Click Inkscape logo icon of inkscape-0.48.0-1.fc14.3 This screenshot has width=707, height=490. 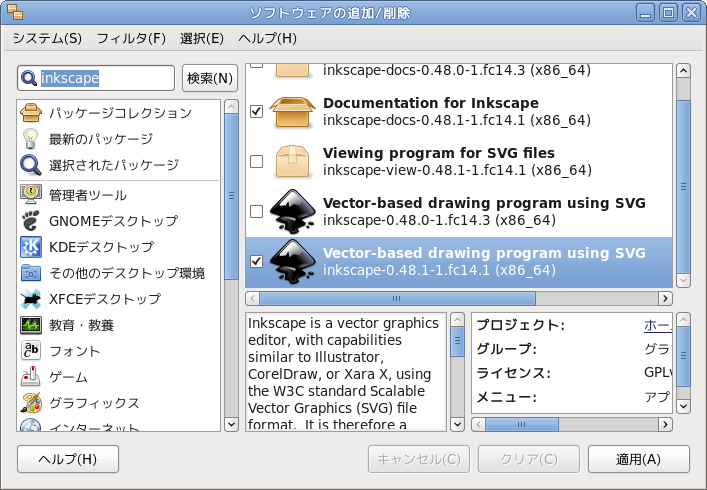coord(292,211)
